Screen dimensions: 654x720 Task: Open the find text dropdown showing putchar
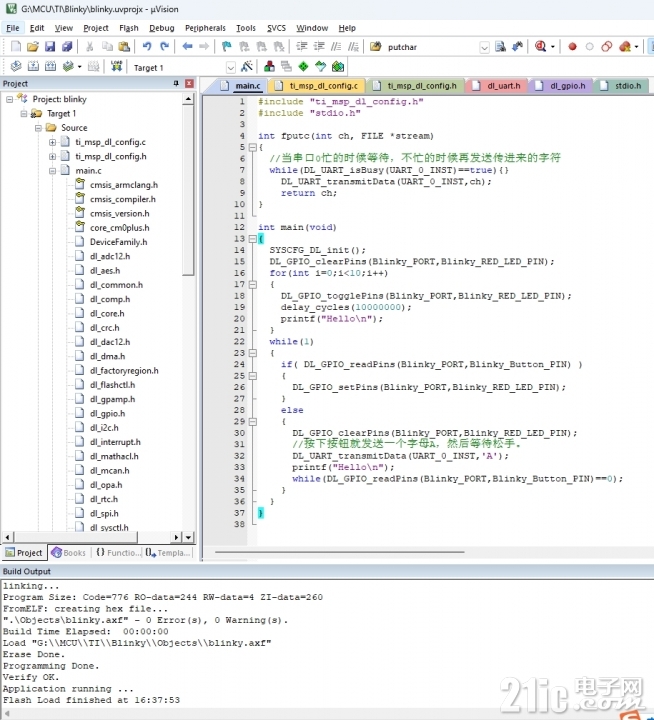coord(484,47)
